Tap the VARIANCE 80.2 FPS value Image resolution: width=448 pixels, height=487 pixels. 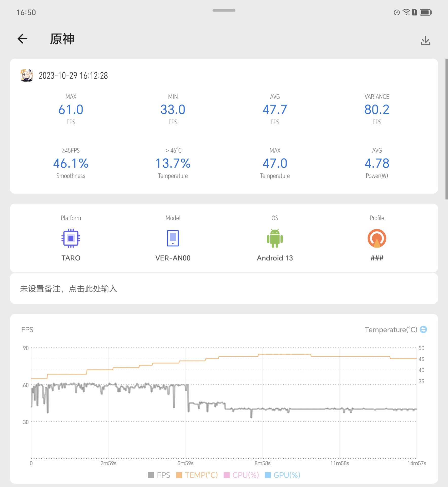pyautogui.click(x=377, y=110)
